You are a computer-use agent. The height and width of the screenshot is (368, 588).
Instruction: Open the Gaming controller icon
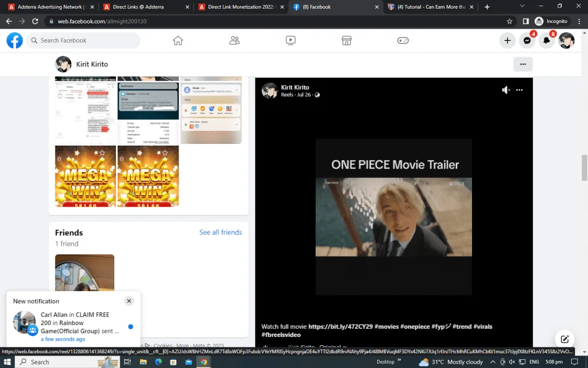(403, 40)
